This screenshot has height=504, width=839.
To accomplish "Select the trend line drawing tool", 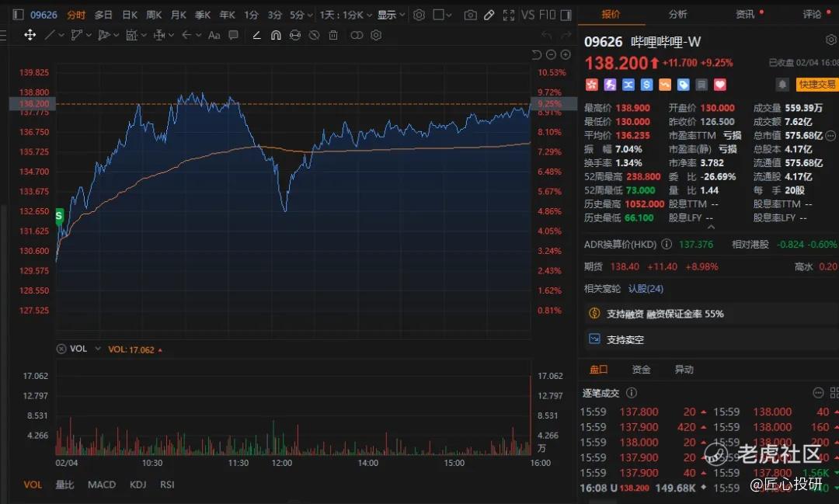I will (50, 35).
